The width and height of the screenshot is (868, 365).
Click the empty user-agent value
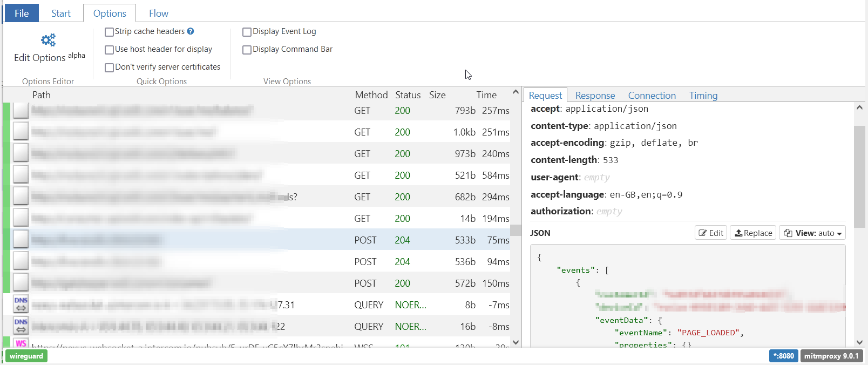tap(597, 177)
